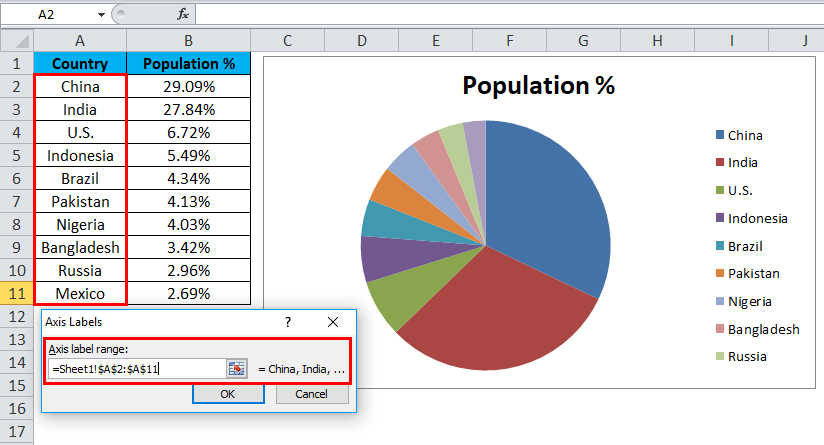Select column E header
Screen dimensions: 824x445
(436, 40)
